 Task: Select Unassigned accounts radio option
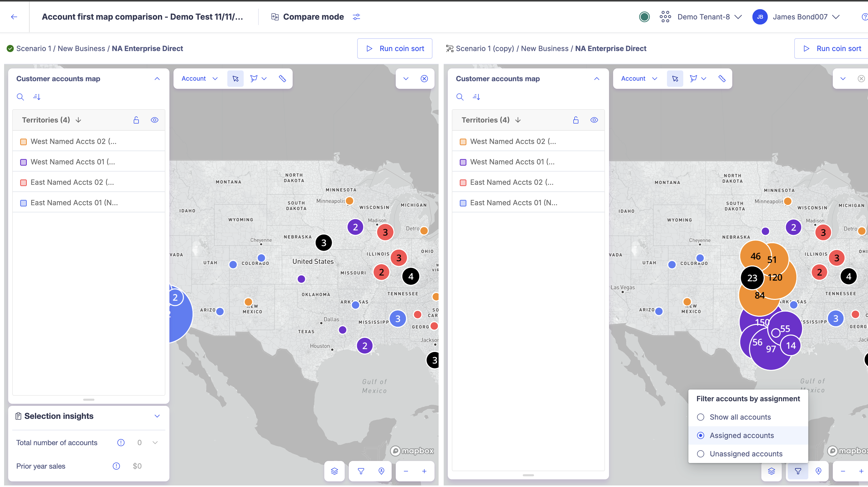click(700, 454)
